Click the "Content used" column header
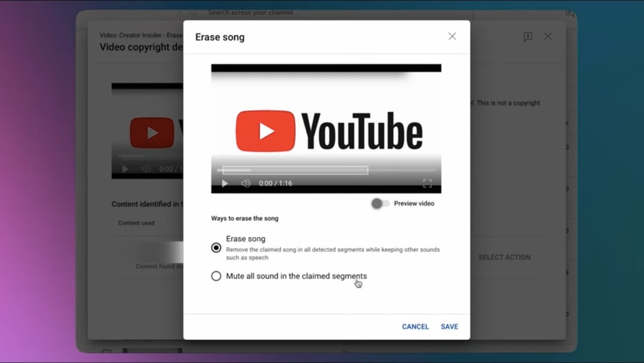Viewport: 644px width, 363px height. [136, 223]
